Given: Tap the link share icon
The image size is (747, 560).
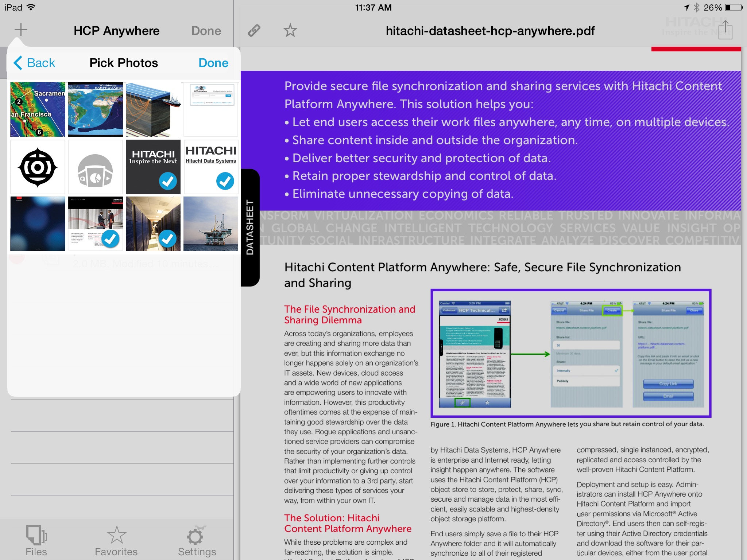Looking at the screenshot, I should click(254, 31).
